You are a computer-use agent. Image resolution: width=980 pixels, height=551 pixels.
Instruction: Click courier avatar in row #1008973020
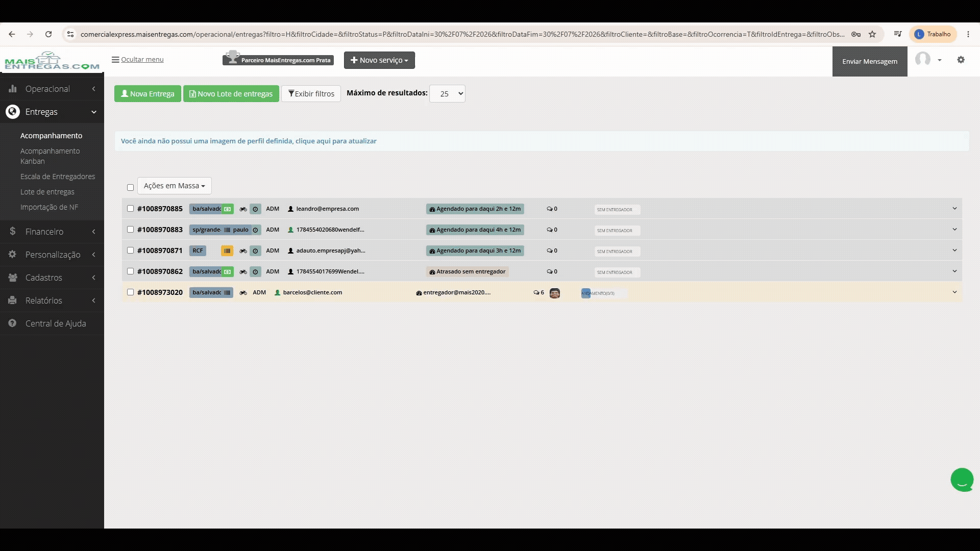click(555, 293)
